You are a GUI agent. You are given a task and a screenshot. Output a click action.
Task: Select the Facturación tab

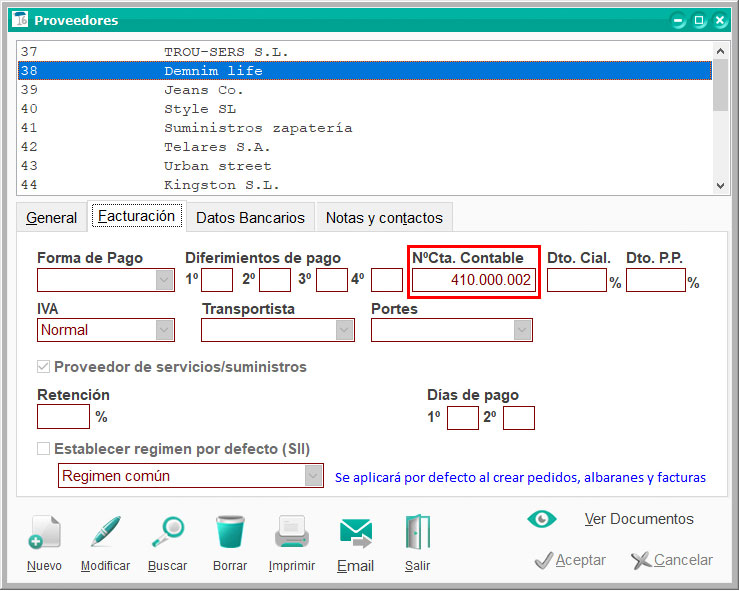click(137, 216)
